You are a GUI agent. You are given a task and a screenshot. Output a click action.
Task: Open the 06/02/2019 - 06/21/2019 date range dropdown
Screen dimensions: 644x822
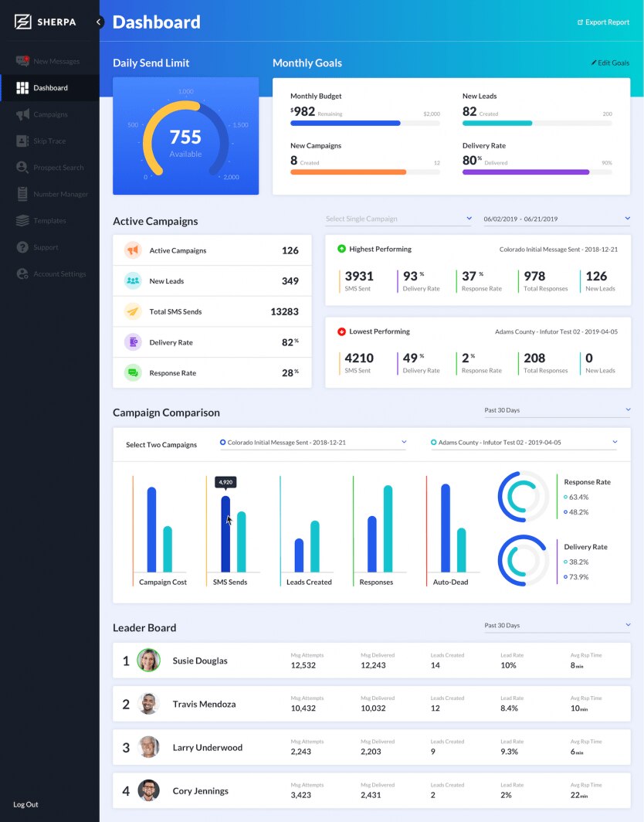tap(556, 219)
